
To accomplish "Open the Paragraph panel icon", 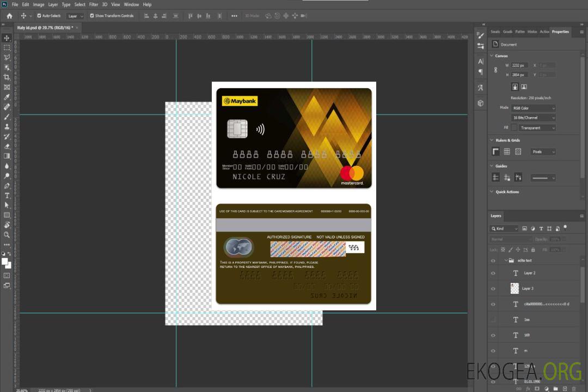I will point(481,72).
